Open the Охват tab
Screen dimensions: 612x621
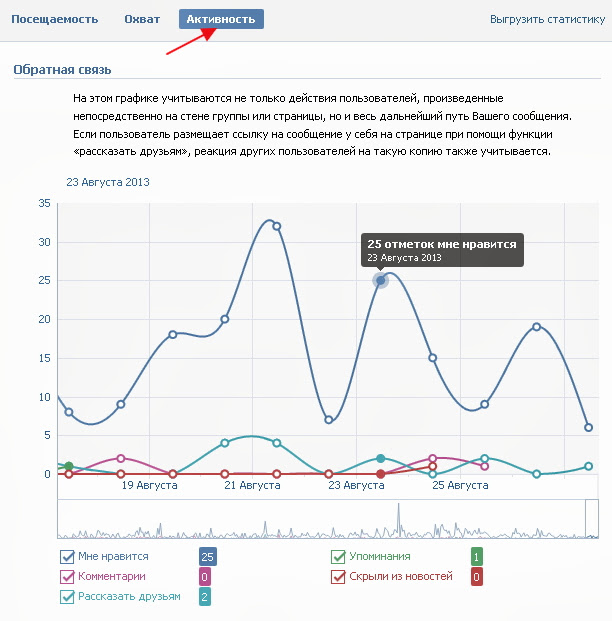click(142, 19)
